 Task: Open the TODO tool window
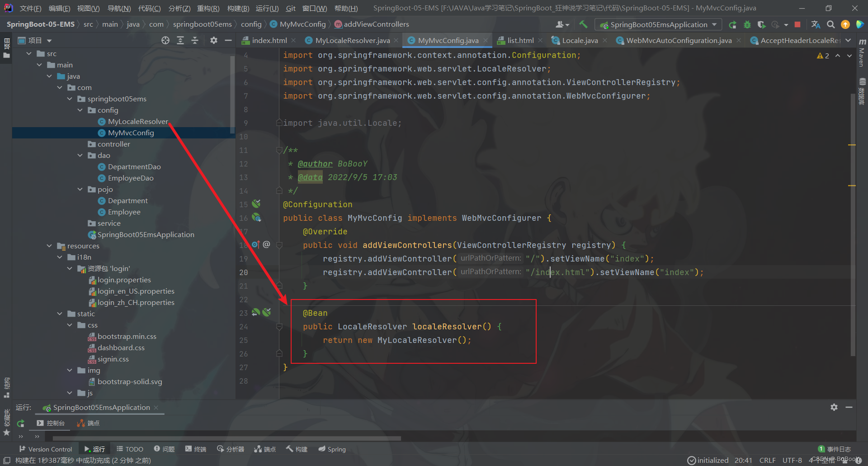click(x=130, y=449)
